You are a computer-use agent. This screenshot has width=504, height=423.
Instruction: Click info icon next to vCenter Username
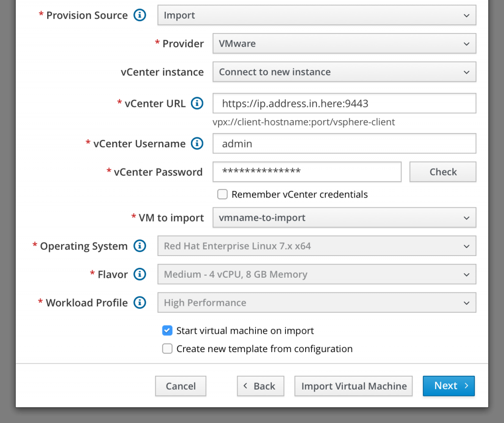197,144
